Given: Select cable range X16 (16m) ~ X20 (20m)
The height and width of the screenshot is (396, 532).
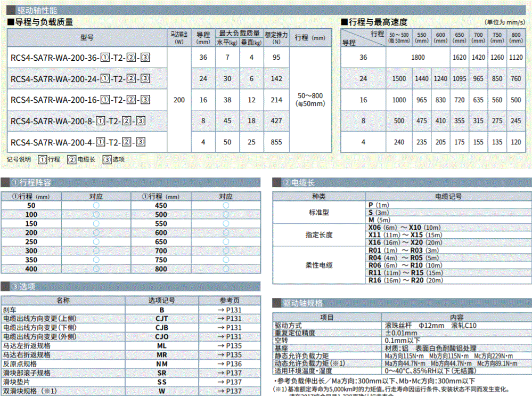Looking at the screenshot, I should [x=405, y=243].
